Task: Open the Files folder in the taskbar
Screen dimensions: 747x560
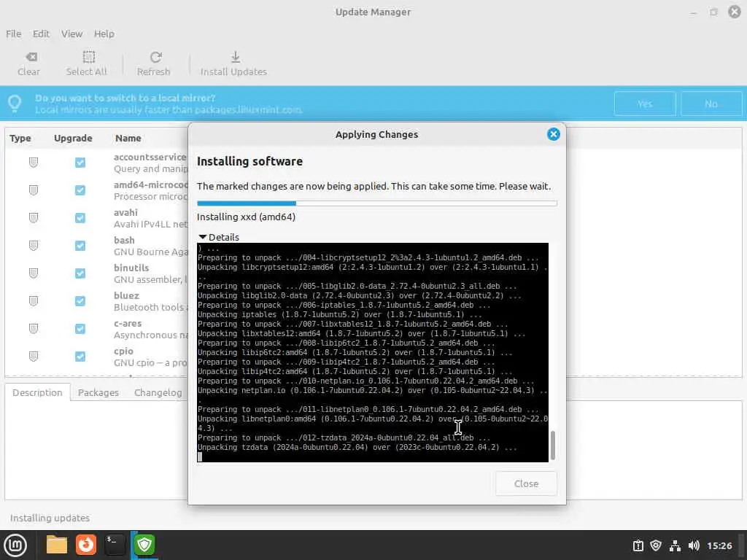Action: [57, 545]
